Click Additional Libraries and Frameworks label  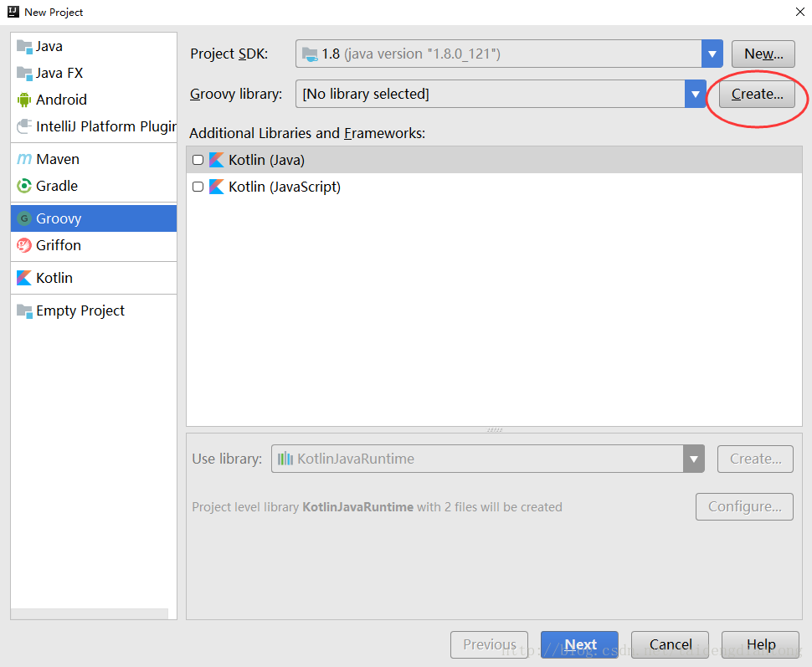(307, 133)
